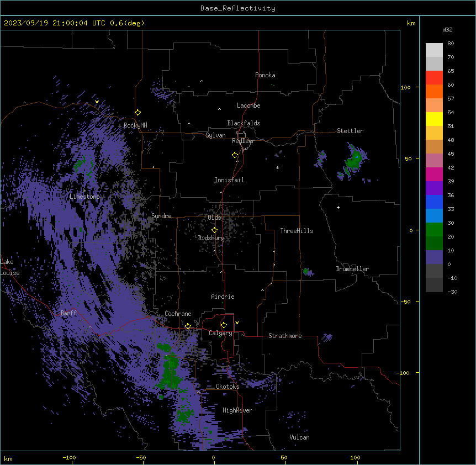Viewport: 476px width, 465px height.
Task: Click the Cochrane town label
Action: coord(178,314)
